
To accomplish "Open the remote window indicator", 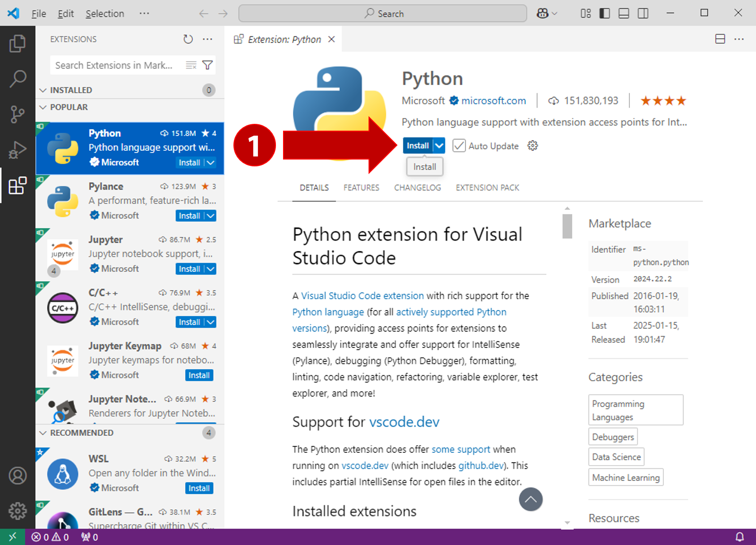I will click(x=13, y=537).
